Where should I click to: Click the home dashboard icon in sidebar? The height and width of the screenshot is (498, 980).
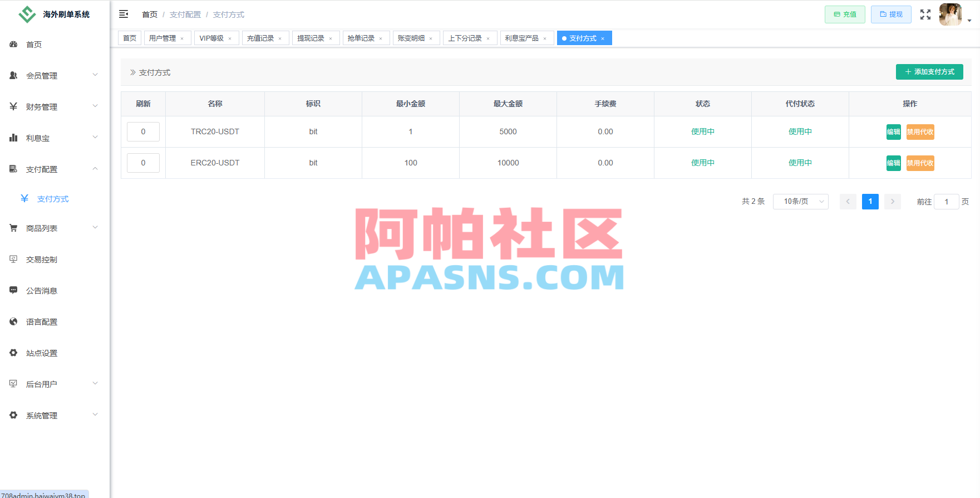point(13,44)
